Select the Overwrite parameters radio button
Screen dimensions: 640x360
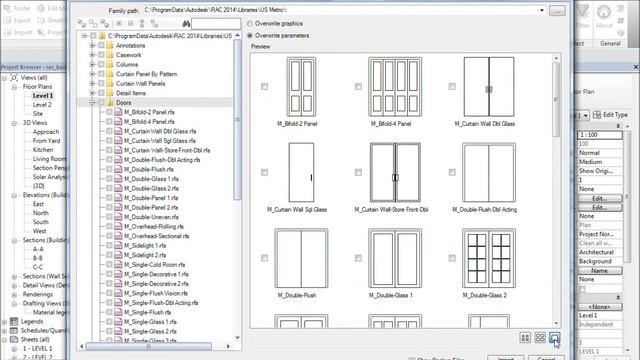(x=250, y=36)
